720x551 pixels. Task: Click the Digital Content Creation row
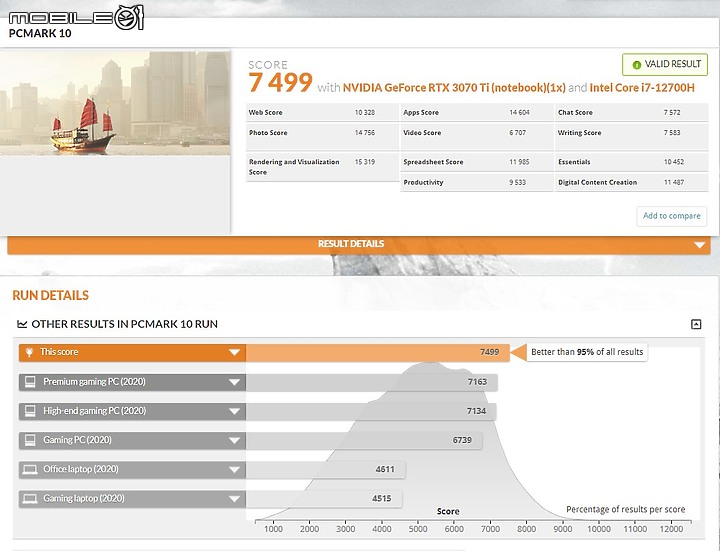(x=632, y=182)
